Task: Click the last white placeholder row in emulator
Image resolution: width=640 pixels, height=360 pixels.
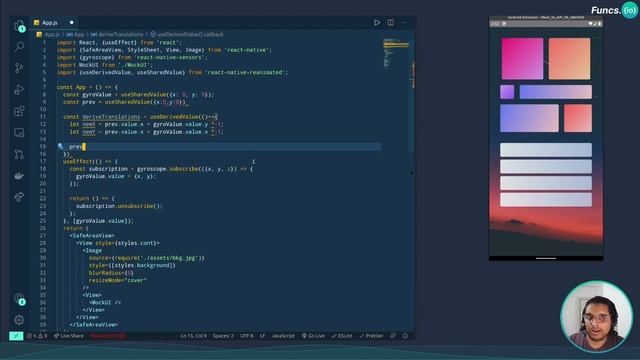Action: point(546,200)
